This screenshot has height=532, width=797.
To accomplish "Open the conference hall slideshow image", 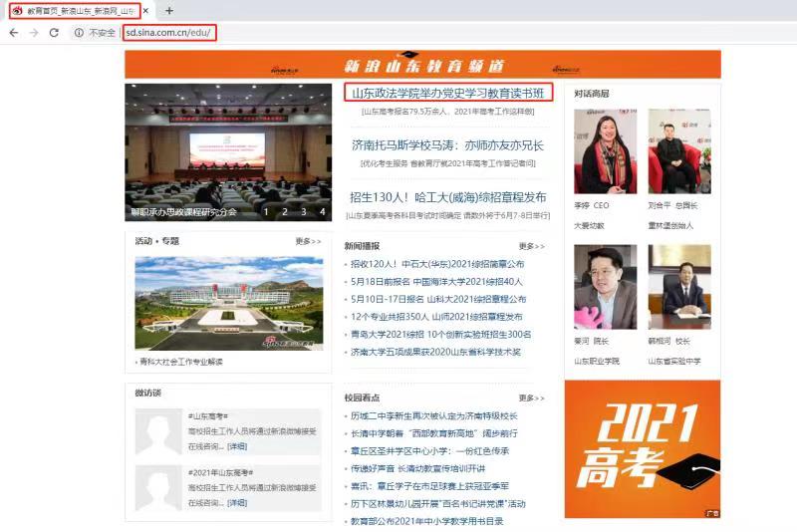I will pyautogui.click(x=228, y=151).
